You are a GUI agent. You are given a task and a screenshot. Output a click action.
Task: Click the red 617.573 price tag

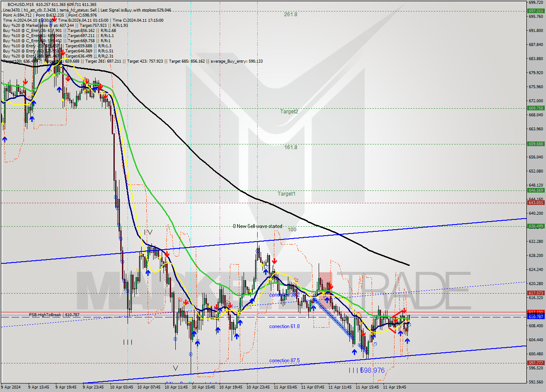(x=535, y=293)
